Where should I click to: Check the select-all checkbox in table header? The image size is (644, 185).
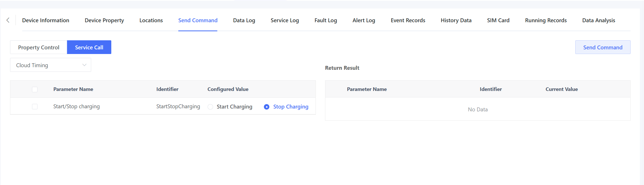coord(35,89)
